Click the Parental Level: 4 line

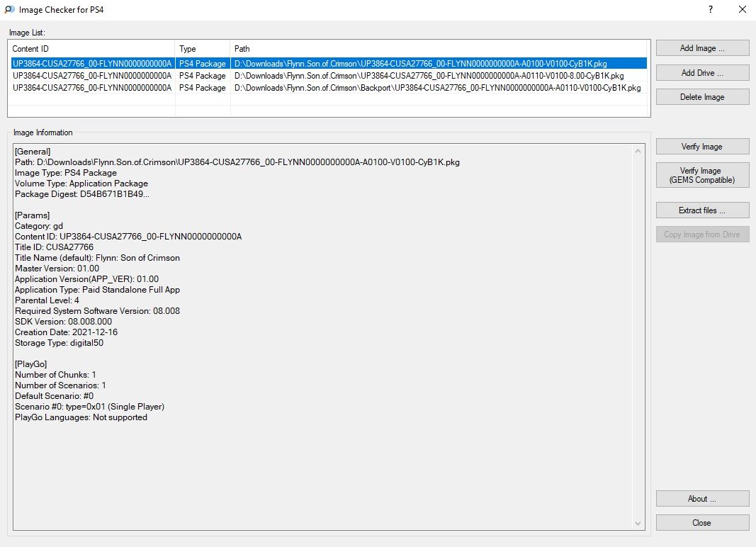(47, 300)
